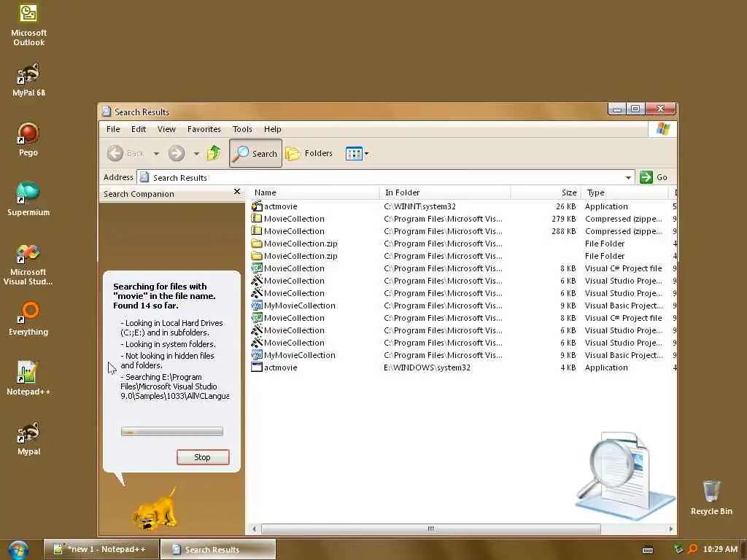Click the Windows flag logo throbber
747x560 pixels.
pos(662,129)
